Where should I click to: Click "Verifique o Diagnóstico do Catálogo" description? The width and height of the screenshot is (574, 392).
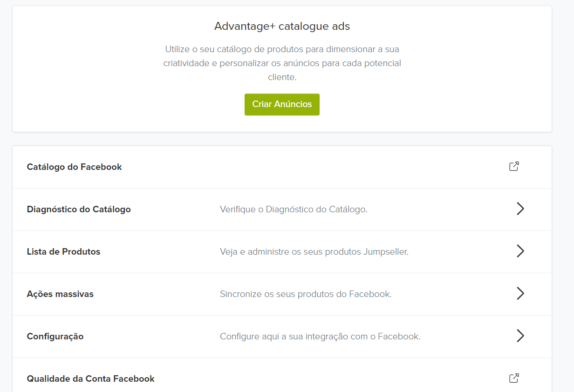tap(294, 210)
